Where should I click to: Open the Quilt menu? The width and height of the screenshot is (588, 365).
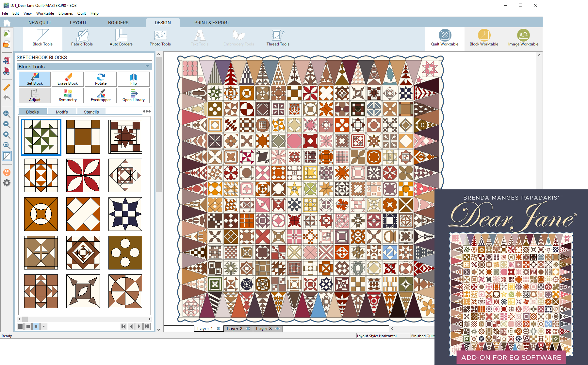82,13
